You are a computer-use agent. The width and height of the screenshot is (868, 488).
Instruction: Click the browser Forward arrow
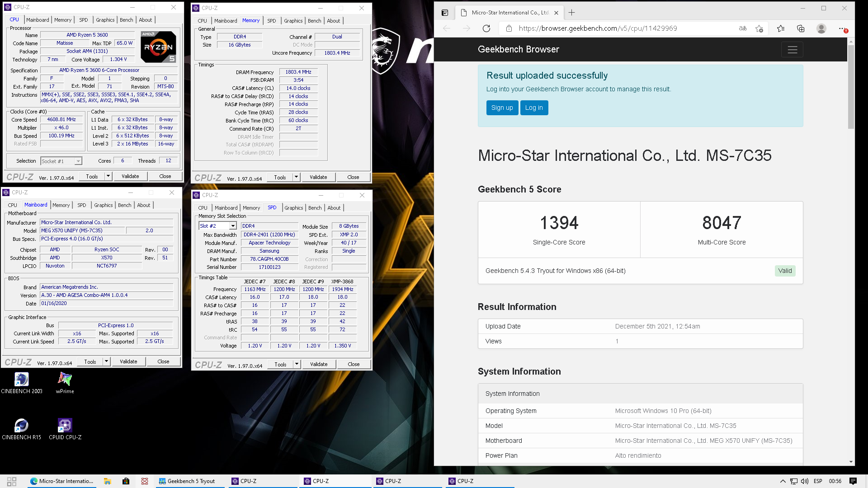tap(467, 28)
